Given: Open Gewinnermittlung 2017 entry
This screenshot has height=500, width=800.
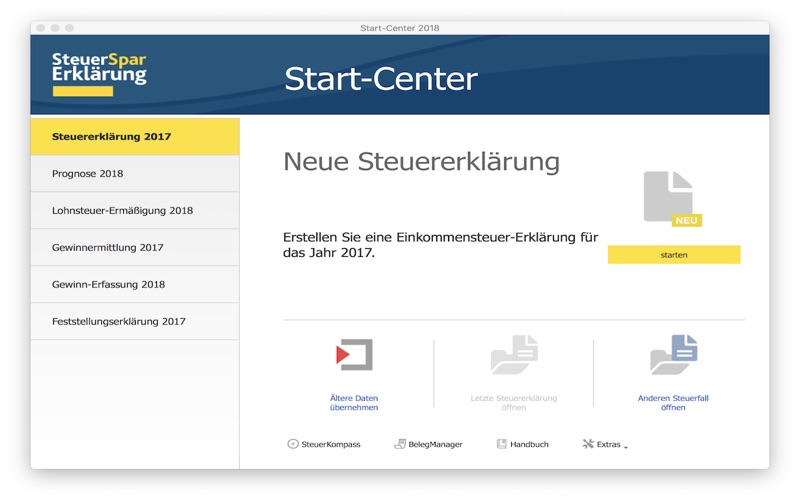Looking at the screenshot, I should coord(135,247).
